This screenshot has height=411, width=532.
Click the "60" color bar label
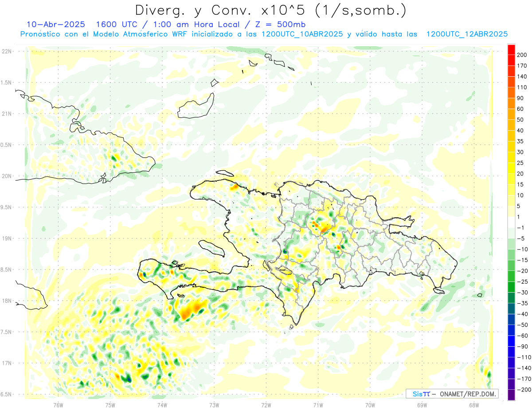click(x=520, y=109)
